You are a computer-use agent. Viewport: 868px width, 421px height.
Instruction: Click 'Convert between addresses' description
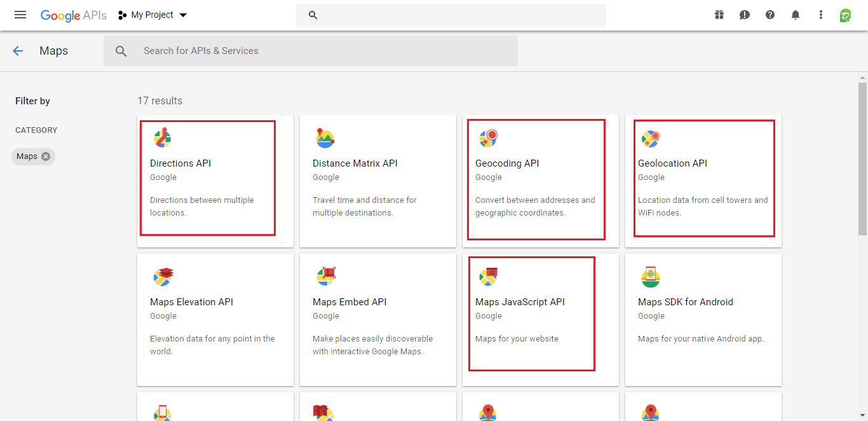535,207
